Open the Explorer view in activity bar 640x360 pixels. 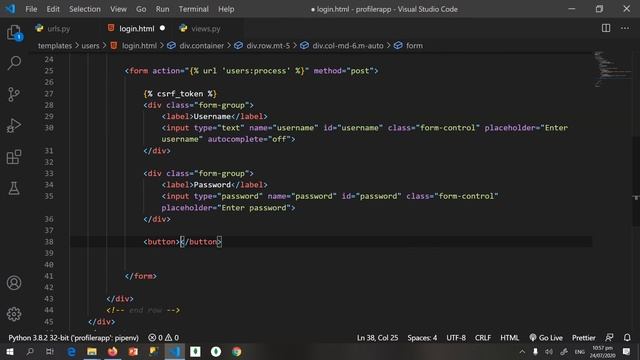[x=14, y=33]
